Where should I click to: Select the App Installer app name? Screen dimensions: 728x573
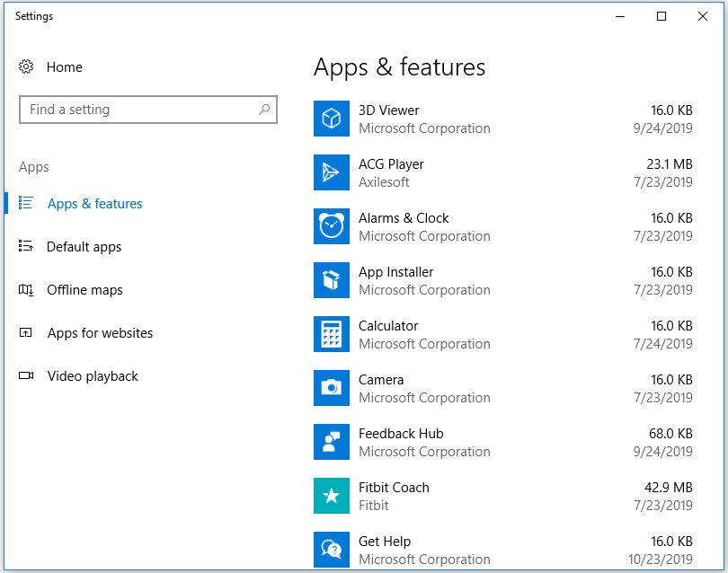tap(396, 272)
